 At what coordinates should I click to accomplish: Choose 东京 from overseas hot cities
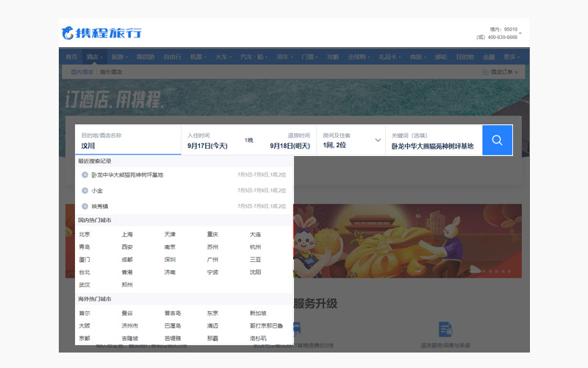coord(212,314)
